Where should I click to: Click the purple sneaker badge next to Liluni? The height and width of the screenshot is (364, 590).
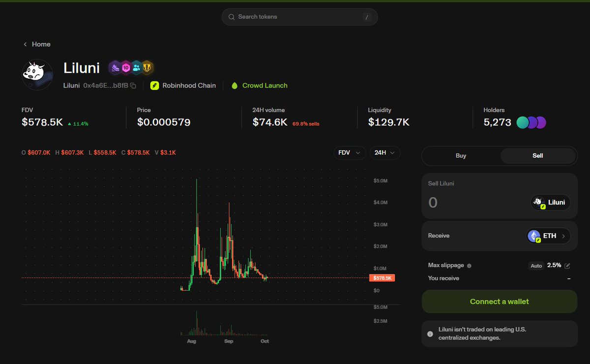[115, 68]
